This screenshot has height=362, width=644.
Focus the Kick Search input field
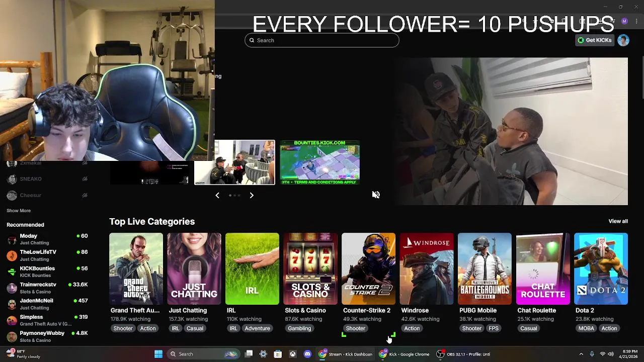pyautogui.click(x=322, y=40)
